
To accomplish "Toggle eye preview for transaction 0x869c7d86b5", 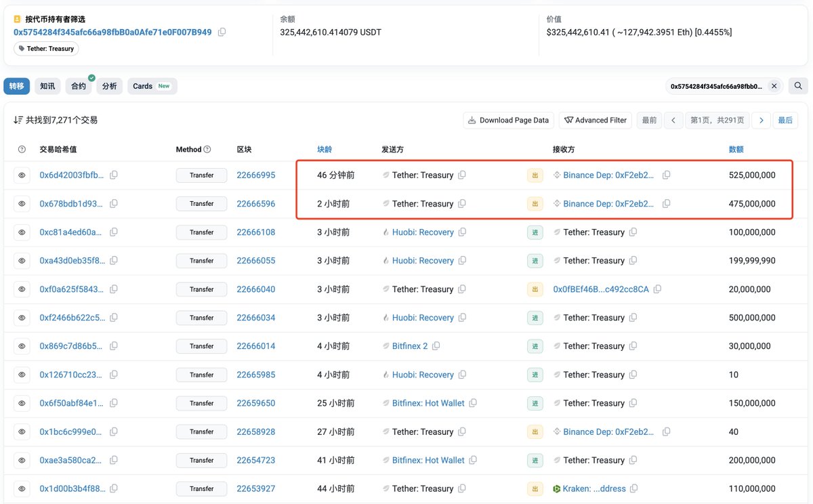I will click(22, 346).
